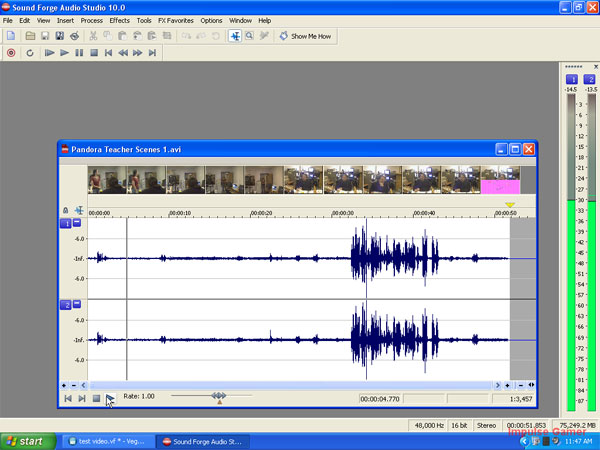Click the Rewind double-arrow button
The image size is (600, 450).
coord(123,53)
